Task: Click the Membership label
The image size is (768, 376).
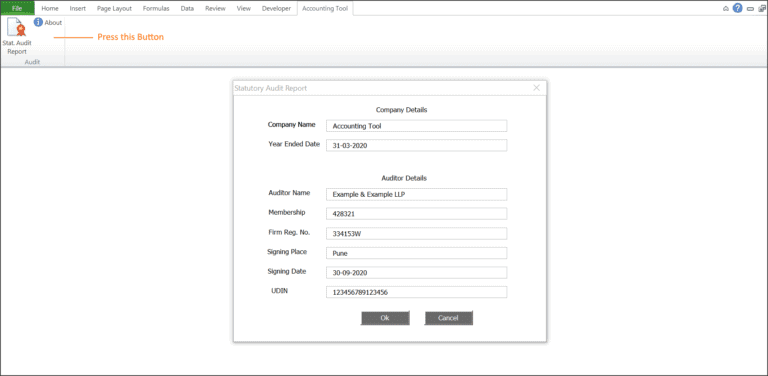Action: pyautogui.click(x=287, y=212)
